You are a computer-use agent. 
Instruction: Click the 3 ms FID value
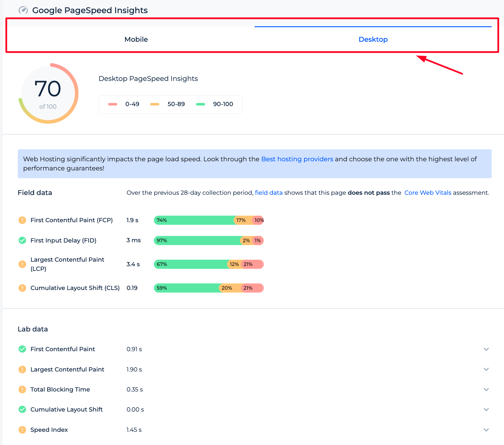tap(134, 240)
